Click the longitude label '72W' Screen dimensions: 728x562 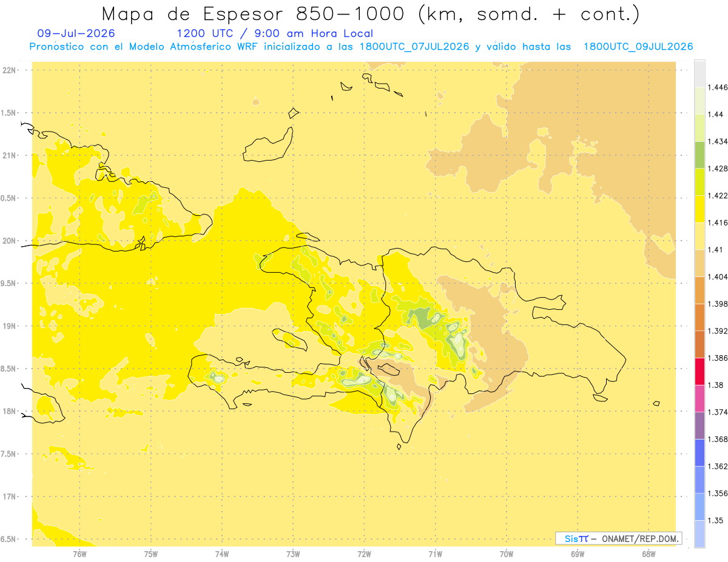[365, 554]
